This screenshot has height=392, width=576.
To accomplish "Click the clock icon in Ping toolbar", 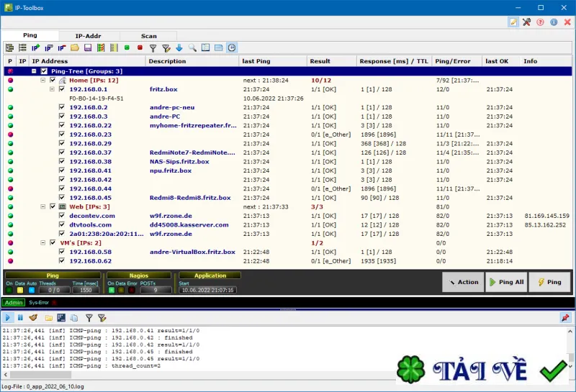I will pyautogui.click(x=232, y=47).
